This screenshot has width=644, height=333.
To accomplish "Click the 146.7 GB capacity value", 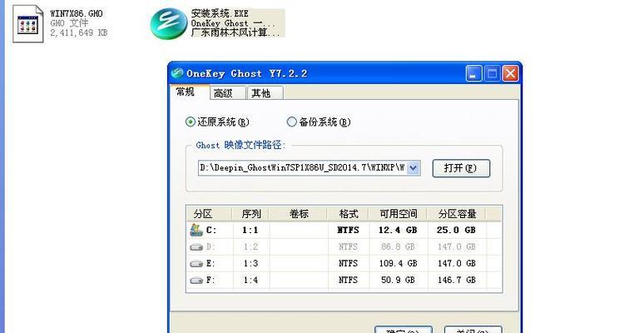I will [456, 281].
